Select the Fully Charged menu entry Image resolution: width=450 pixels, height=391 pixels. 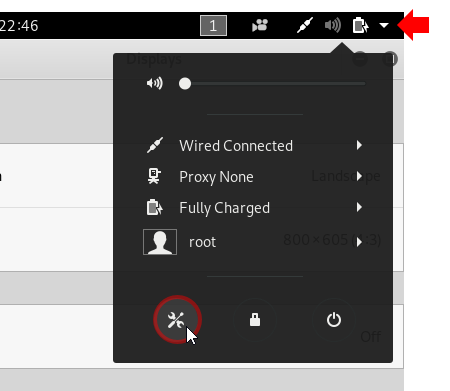point(253,207)
